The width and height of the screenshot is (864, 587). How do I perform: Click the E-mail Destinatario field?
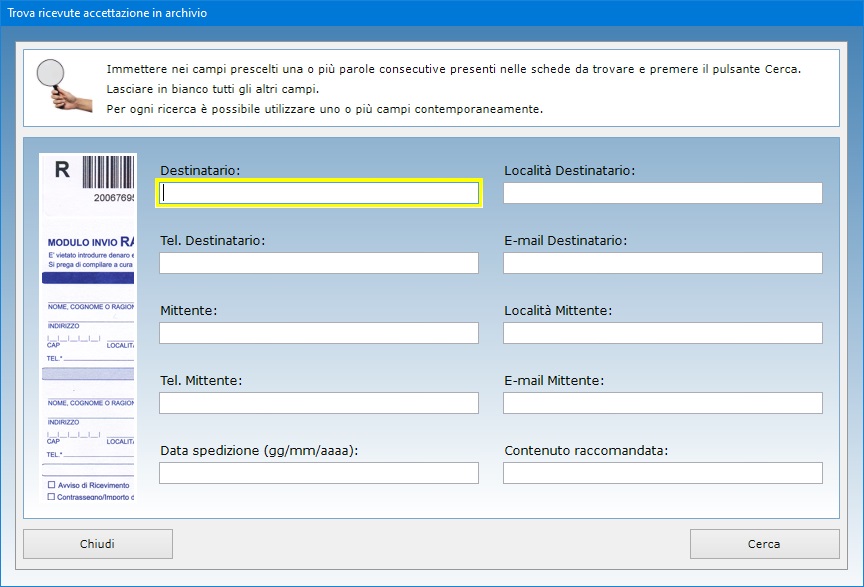coord(663,263)
